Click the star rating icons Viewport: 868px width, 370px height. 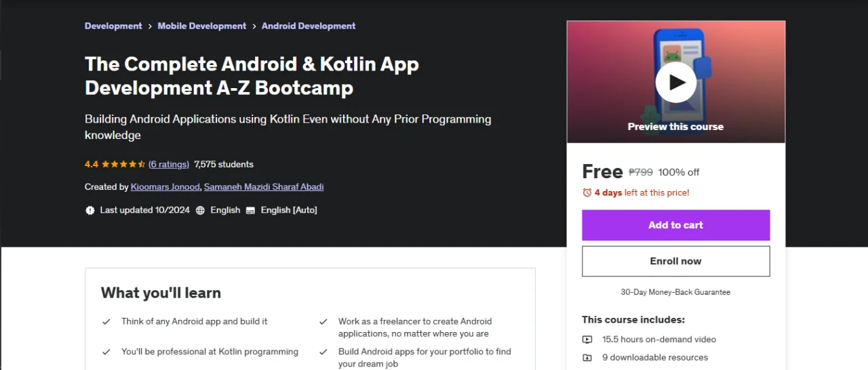[123, 164]
